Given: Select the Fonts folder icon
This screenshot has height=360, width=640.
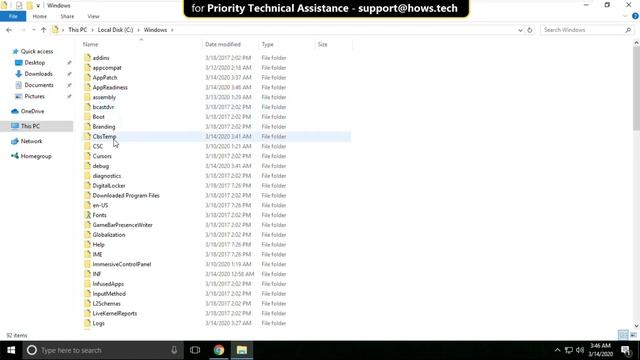Looking at the screenshot, I should [x=87, y=215].
